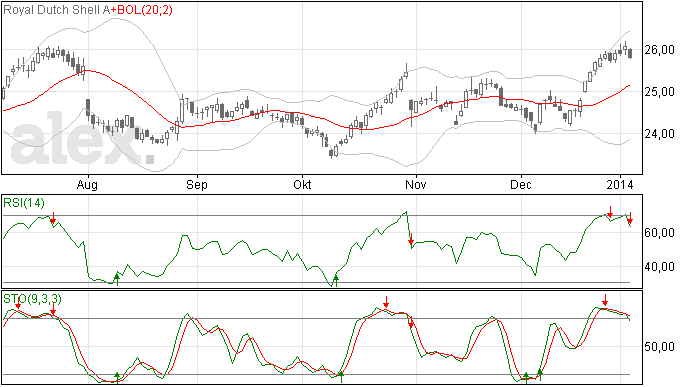
Task: Select the Okt date axis label
Action: pyautogui.click(x=302, y=184)
